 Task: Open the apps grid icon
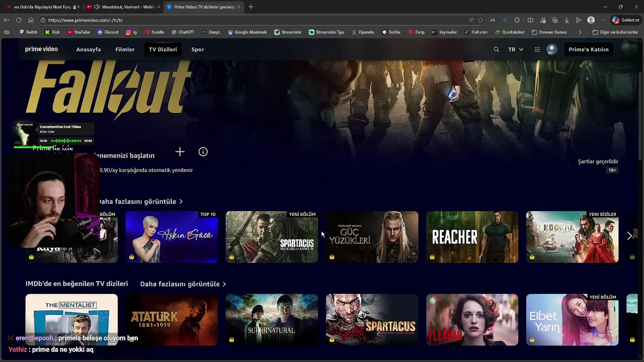[537, 49]
